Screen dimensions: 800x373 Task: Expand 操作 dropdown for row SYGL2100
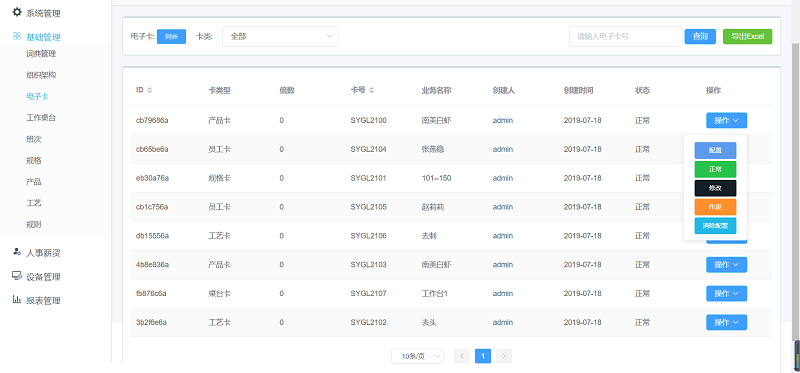tap(727, 120)
